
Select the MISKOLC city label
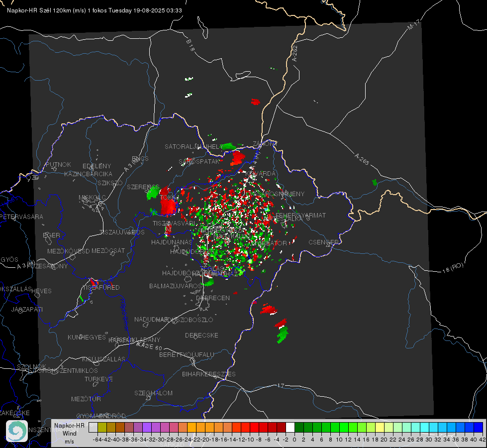point(92,198)
